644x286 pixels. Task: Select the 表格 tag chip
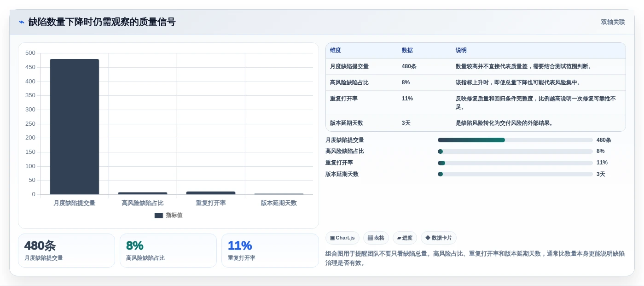coord(376,238)
